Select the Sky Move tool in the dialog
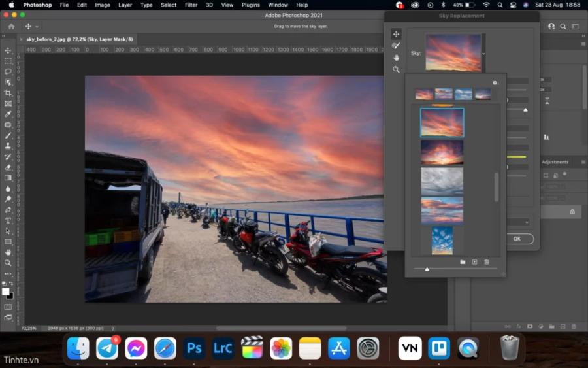This screenshot has height=368, width=588. point(396,34)
